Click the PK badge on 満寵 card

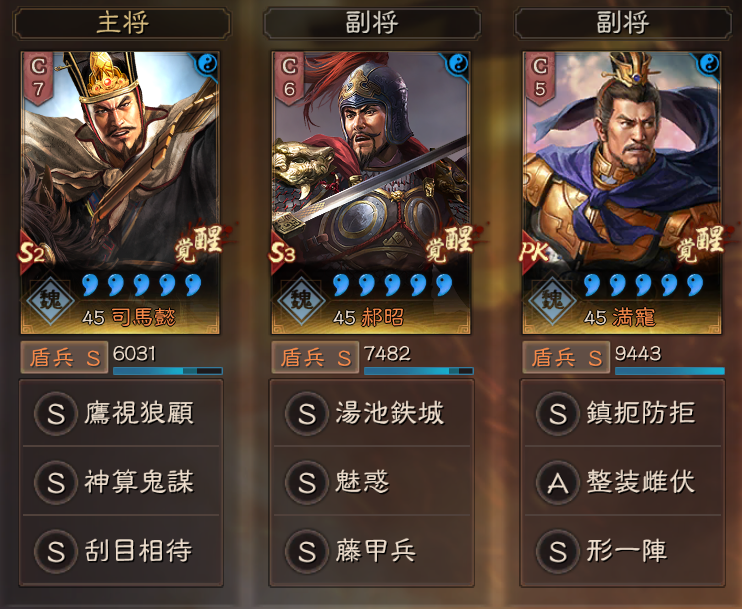pyautogui.click(x=533, y=253)
